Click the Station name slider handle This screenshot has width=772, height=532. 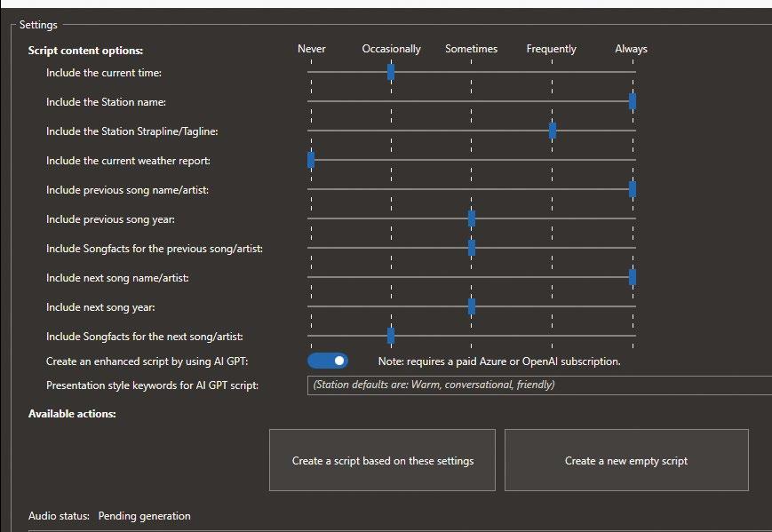[x=633, y=101]
